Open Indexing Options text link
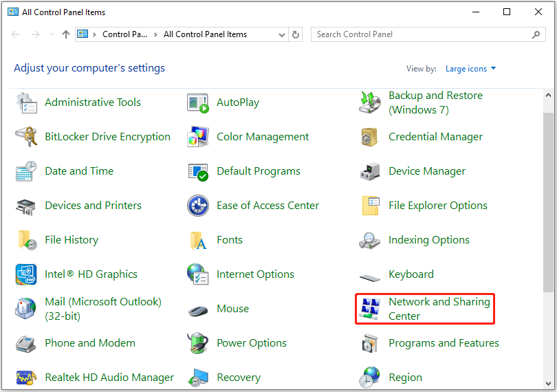The height and width of the screenshot is (392, 557). (429, 240)
